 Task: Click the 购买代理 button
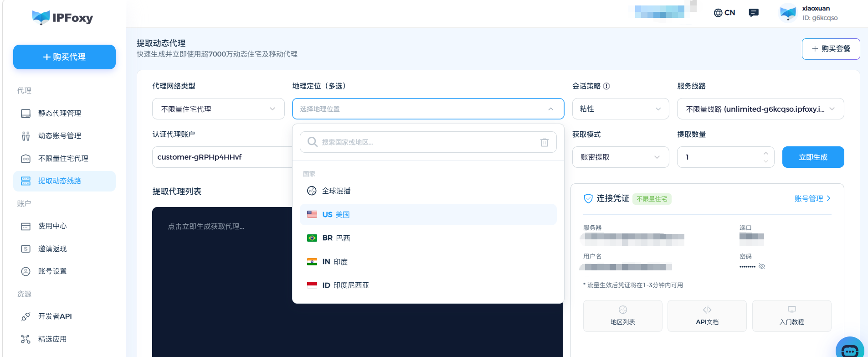tap(64, 57)
